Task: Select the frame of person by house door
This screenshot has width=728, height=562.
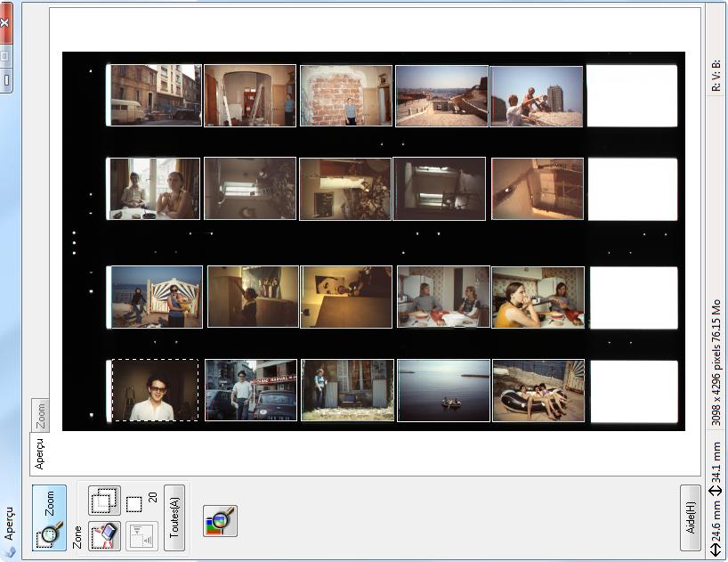Action: tap(347, 390)
